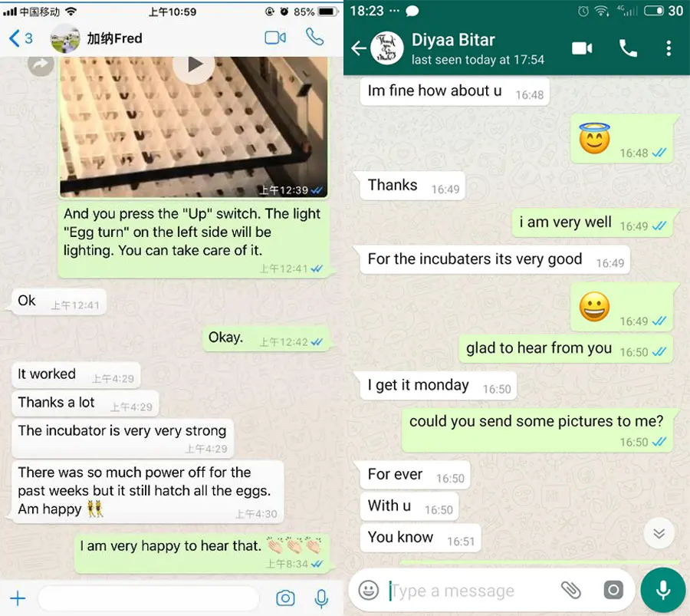Start video call with 加纳Fred
The height and width of the screenshot is (616, 690).
point(275,38)
